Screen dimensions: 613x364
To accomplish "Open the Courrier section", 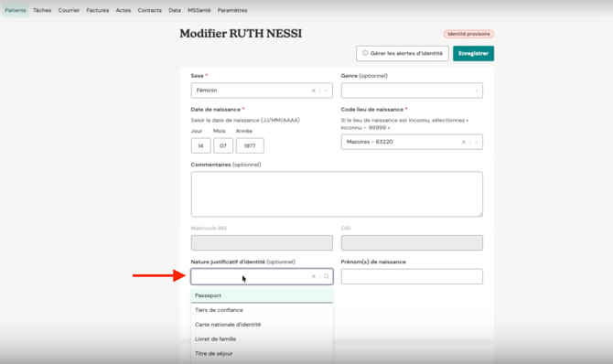I will tap(69, 10).
